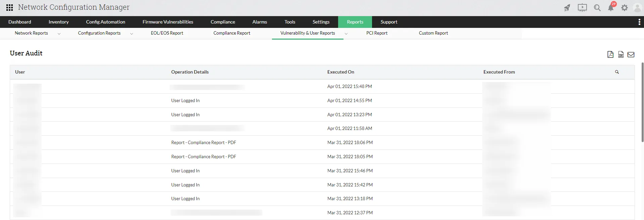Select 'Mar 31, 2022 15:46 PM' cell
This screenshot has width=644, height=220.
[350, 171]
